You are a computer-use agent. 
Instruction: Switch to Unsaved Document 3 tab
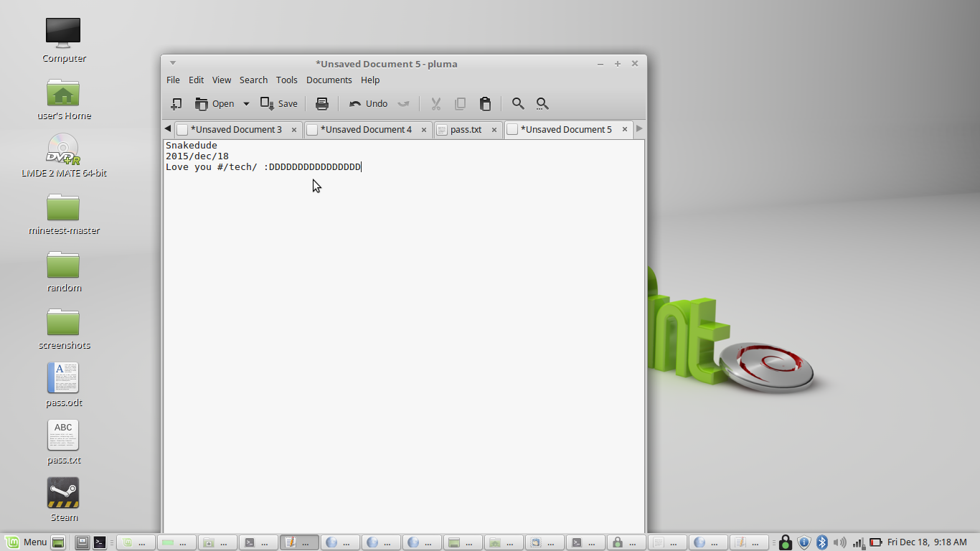(238, 130)
